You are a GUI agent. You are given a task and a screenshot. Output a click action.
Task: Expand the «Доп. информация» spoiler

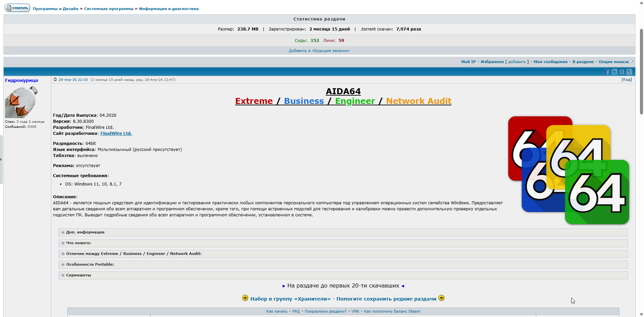coord(343,232)
